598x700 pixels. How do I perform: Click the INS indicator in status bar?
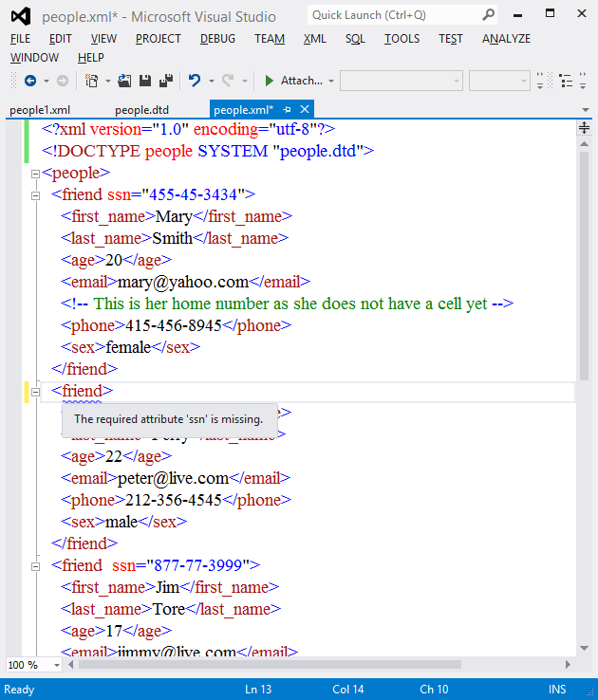tap(557, 690)
